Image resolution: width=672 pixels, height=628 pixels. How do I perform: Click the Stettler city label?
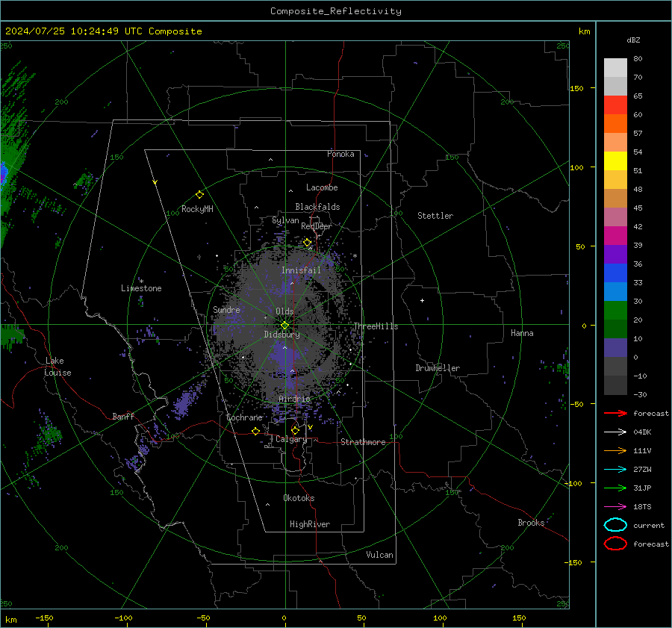(435, 216)
